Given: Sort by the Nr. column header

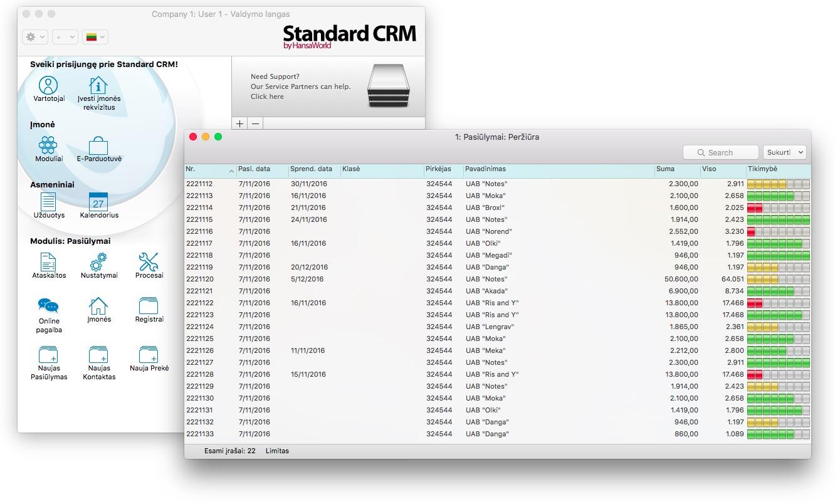Looking at the screenshot, I should point(210,169).
